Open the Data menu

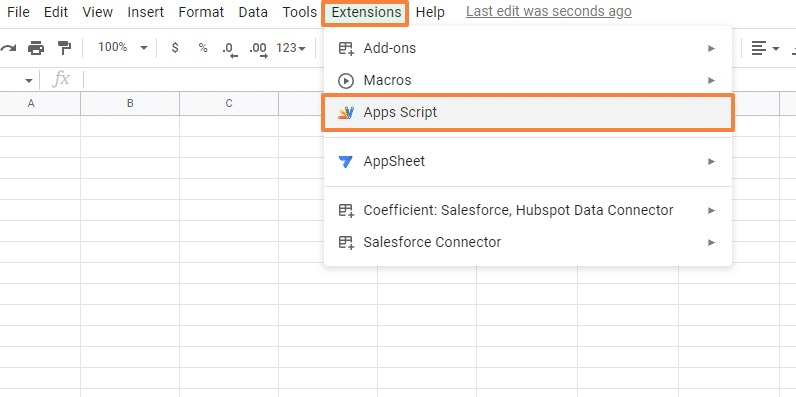pos(253,12)
